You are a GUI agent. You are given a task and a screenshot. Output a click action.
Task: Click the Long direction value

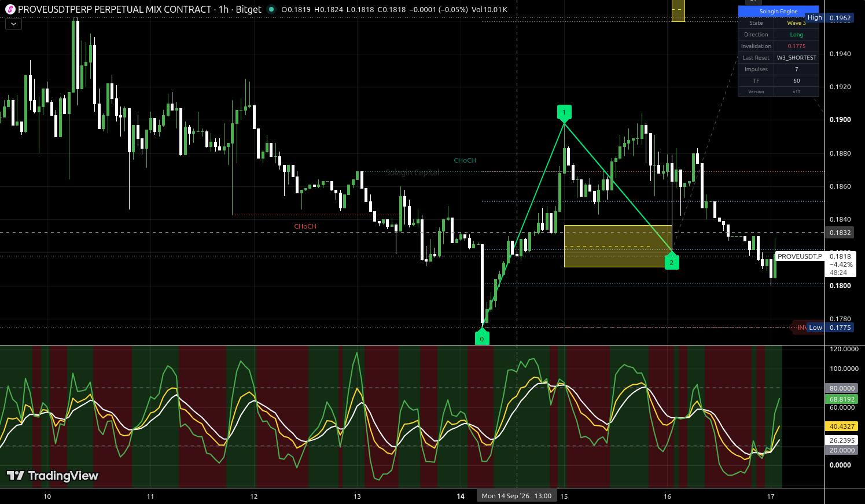(796, 35)
